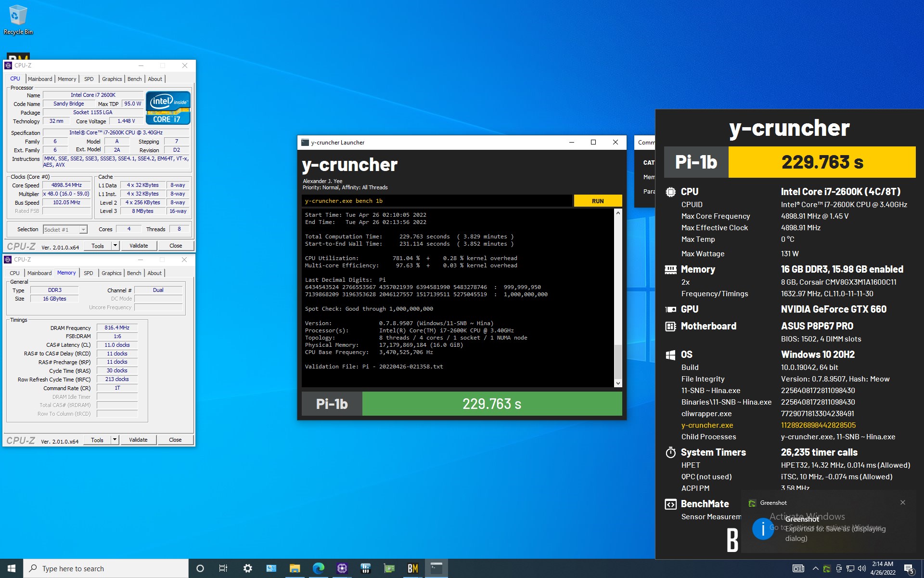Image resolution: width=924 pixels, height=578 pixels.
Task: Click the Greenshot notification info icon
Action: [x=763, y=529]
